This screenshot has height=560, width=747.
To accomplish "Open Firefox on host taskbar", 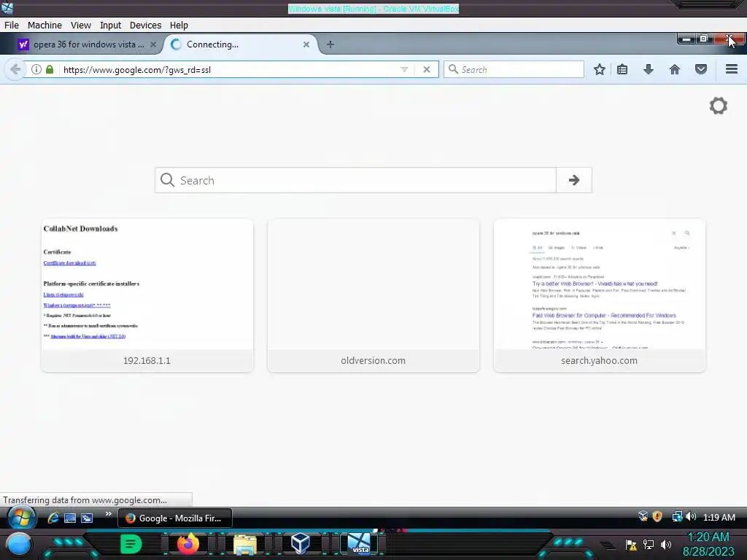I will [x=187, y=544].
